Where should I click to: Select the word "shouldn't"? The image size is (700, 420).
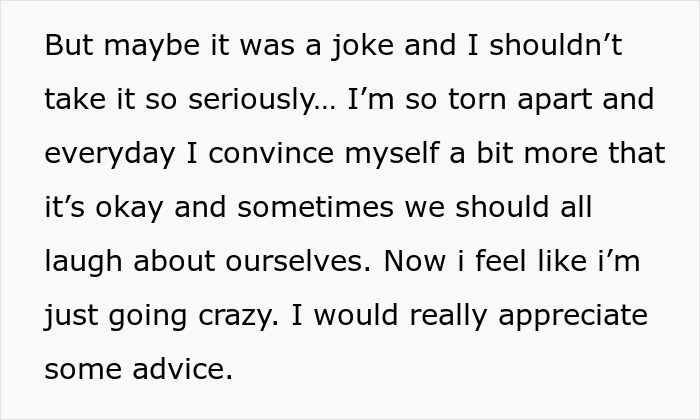point(556,45)
